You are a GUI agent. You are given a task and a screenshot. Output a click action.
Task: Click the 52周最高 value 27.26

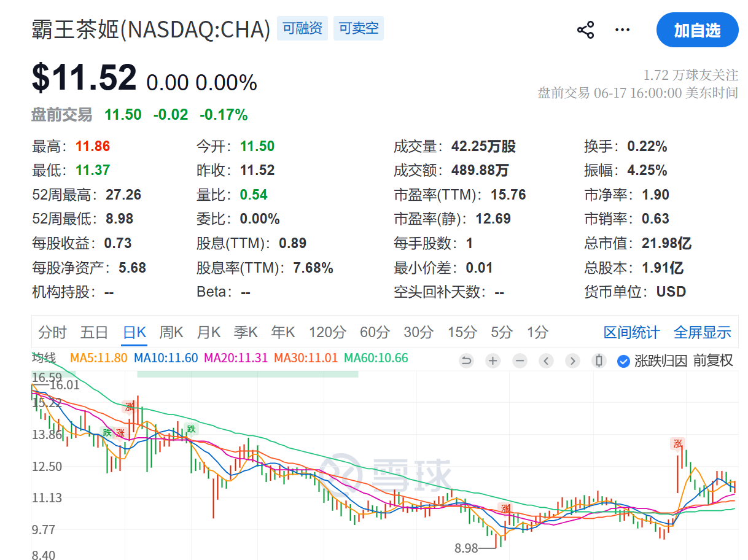pos(123,195)
